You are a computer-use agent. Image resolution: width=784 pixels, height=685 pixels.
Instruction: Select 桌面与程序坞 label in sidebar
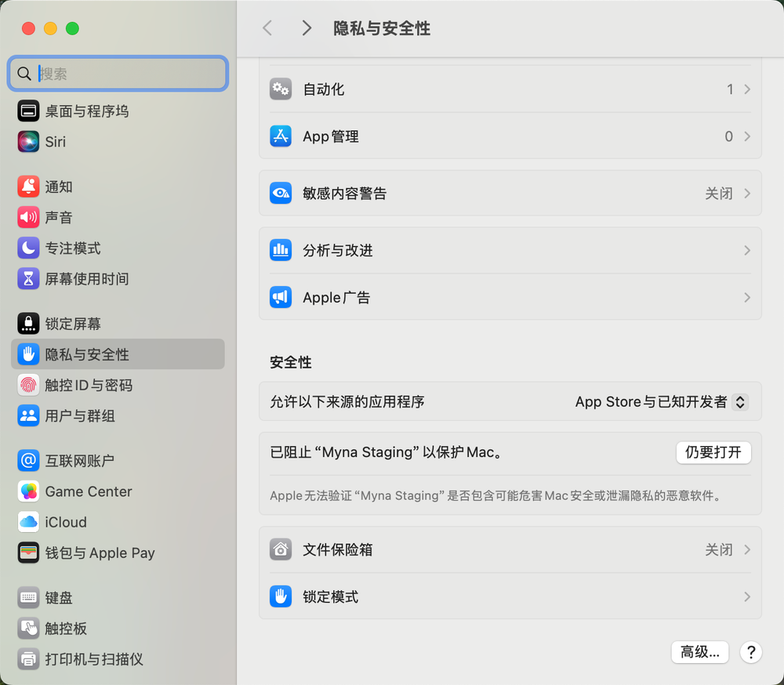[x=87, y=111]
